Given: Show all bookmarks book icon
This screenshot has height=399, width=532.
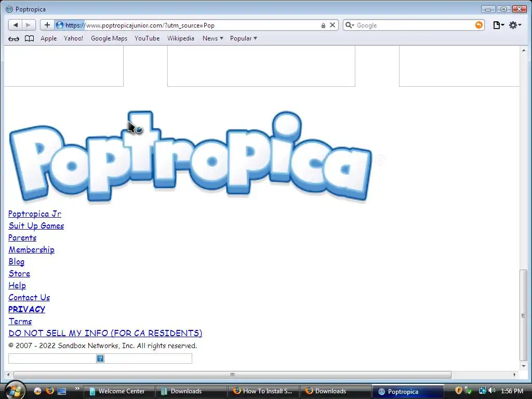Looking at the screenshot, I should [x=30, y=38].
